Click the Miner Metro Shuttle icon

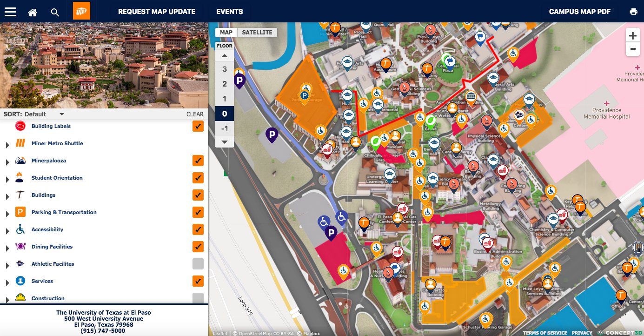click(x=20, y=143)
